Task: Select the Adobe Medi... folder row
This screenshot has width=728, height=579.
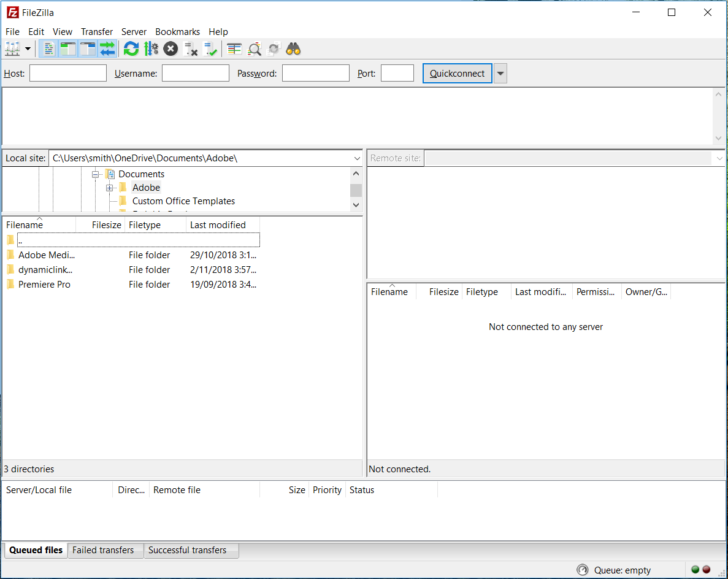Action: 132,255
